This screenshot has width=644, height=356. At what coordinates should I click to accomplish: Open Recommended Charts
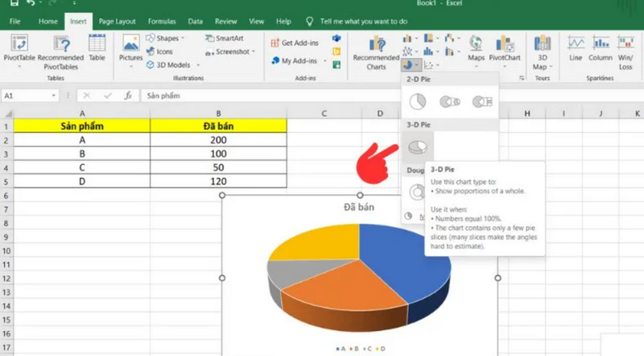click(x=376, y=52)
